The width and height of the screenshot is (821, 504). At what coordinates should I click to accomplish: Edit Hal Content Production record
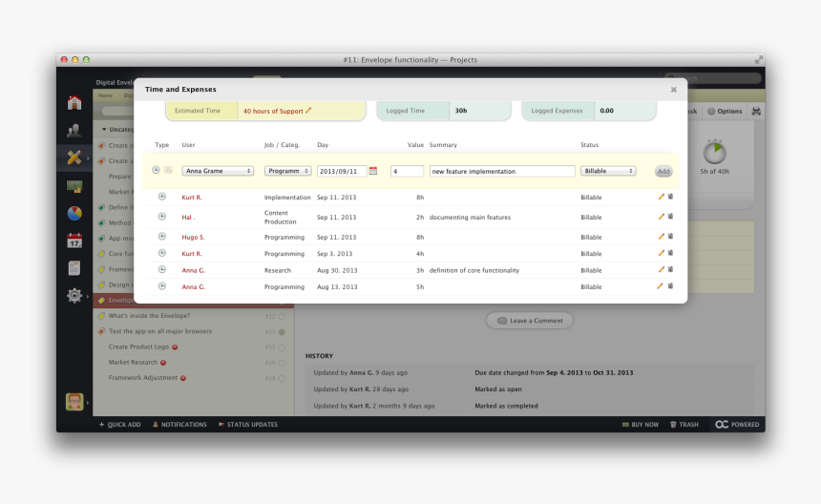661,217
